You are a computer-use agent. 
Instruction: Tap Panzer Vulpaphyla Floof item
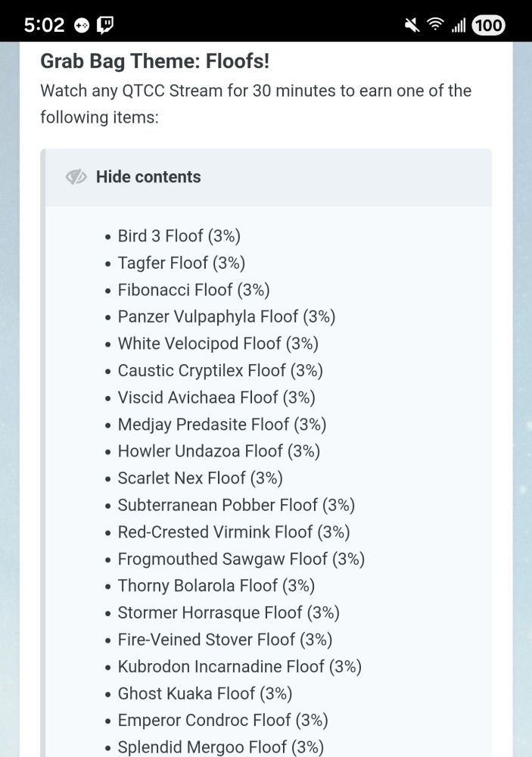226,316
